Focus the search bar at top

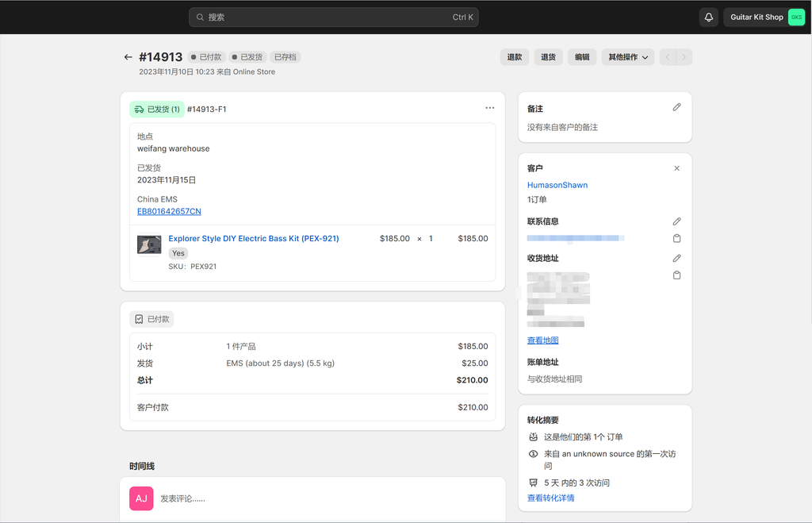(x=333, y=17)
